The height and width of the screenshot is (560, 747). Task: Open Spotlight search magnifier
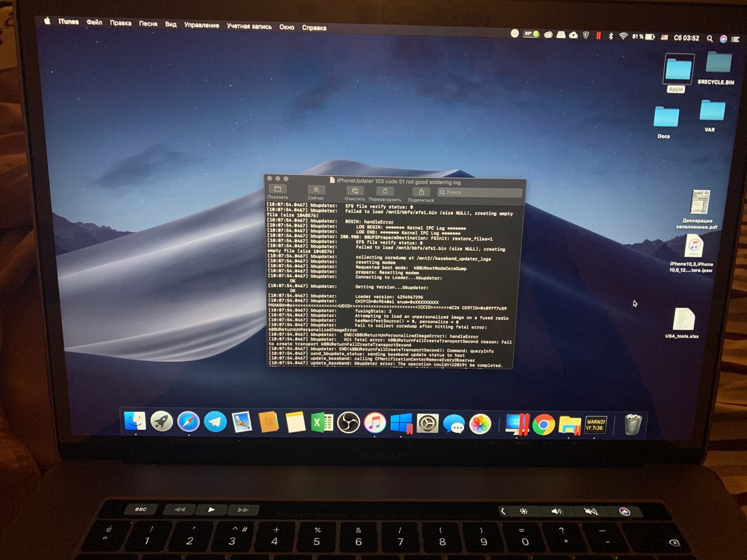pyautogui.click(x=710, y=38)
